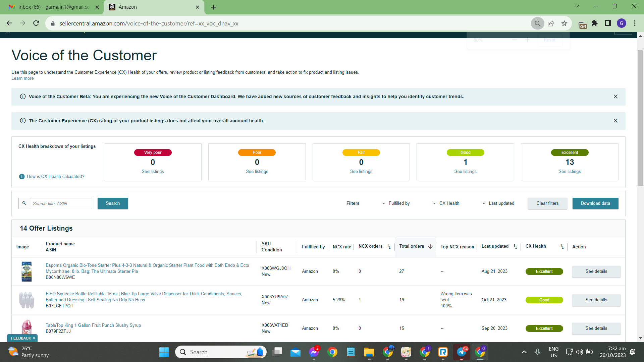The width and height of the screenshot is (644, 362).
Task: Click the Search title, ASIN field
Action: pyautogui.click(x=61, y=203)
